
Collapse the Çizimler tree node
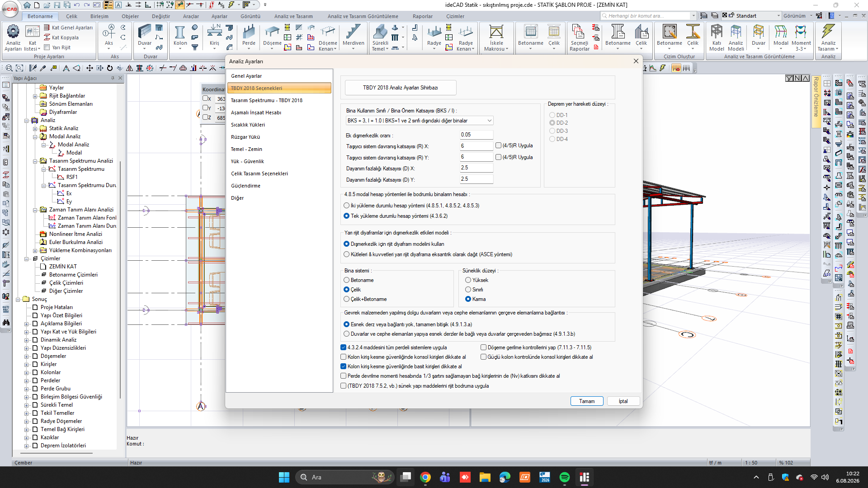[x=26, y=258]
